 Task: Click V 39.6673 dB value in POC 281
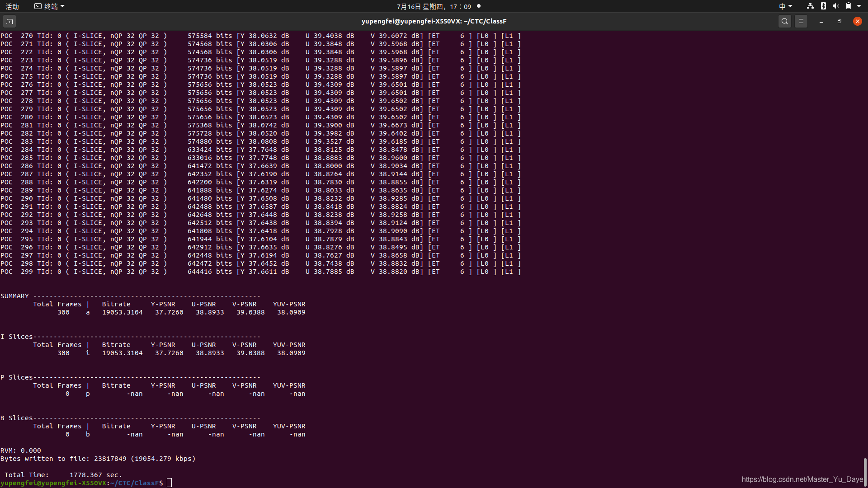[x=395, y=125]
